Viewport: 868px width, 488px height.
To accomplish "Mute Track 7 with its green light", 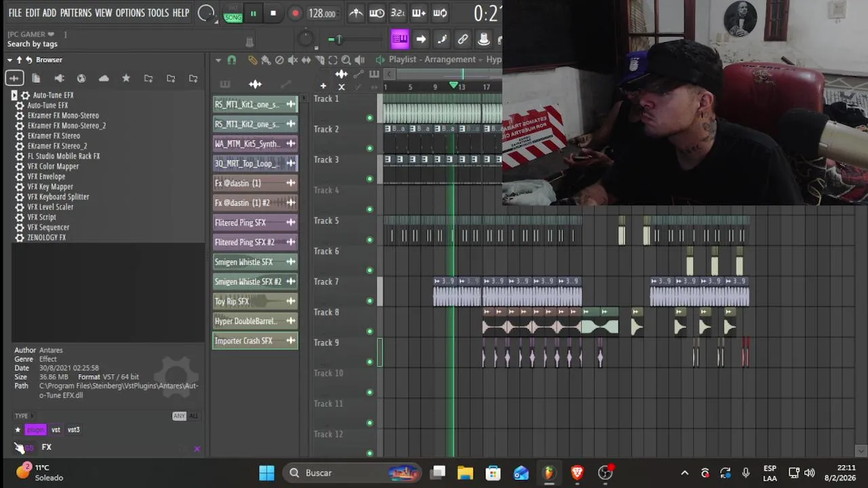I will tap(370, 301).
